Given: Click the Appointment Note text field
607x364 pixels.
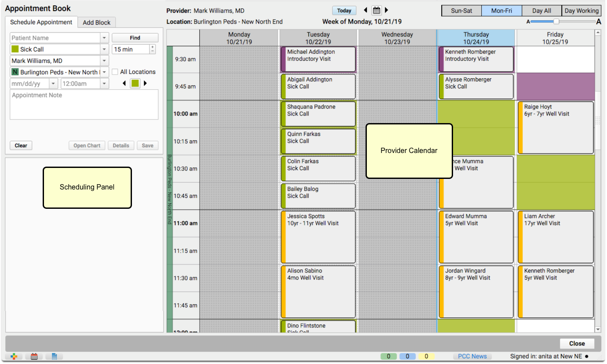Looking at the screenshot, I should [x=84, y=105].
